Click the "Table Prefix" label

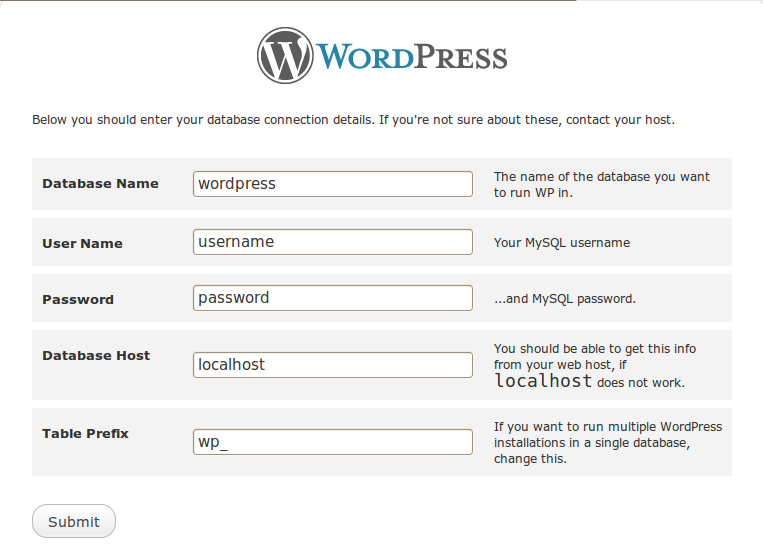(85, 434)
